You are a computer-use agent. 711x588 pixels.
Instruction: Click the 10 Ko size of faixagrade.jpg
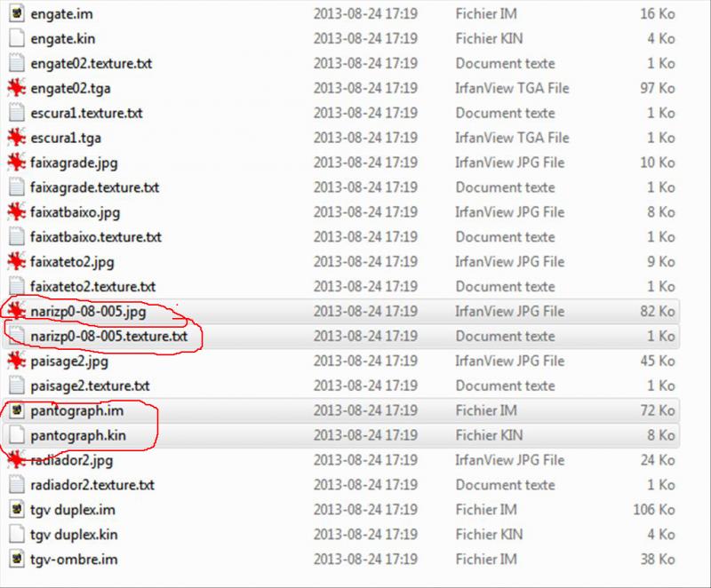click(658, 163)
